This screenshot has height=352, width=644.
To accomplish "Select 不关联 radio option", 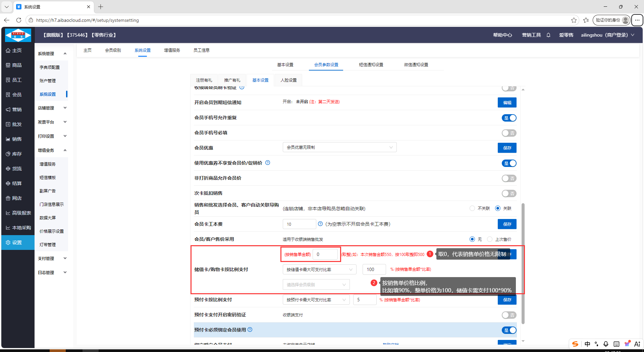I will (x=472, y=209).
